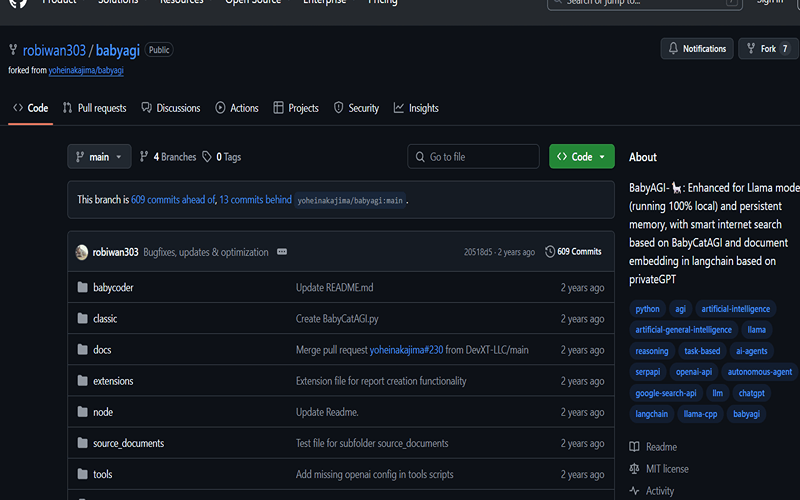The image size is (800, 500).
Task: Open 609 commits ahead of link
Action: (x=173, y=199)
